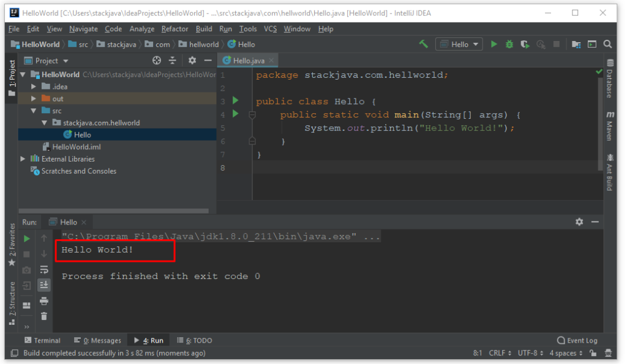
Task: Expand the .idea folder
Action: [x=33, y=86]
